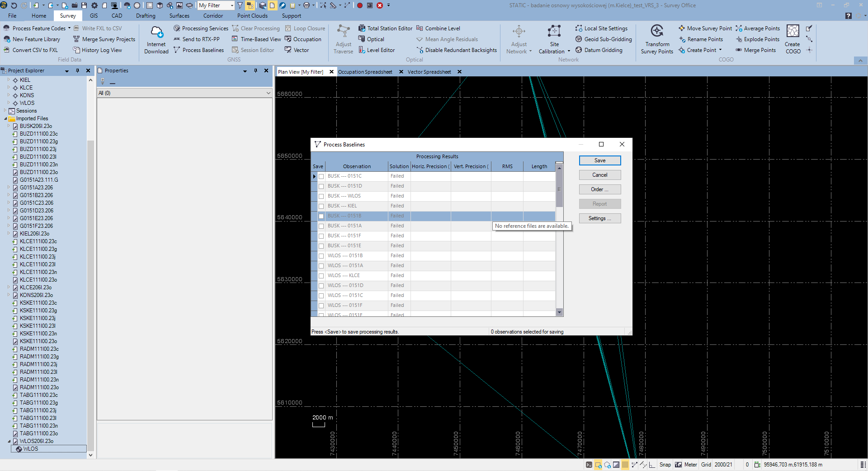Viewport: 868px width, 471px height.
Task: Open the My Filter dropdown
Action: point(232,6)
